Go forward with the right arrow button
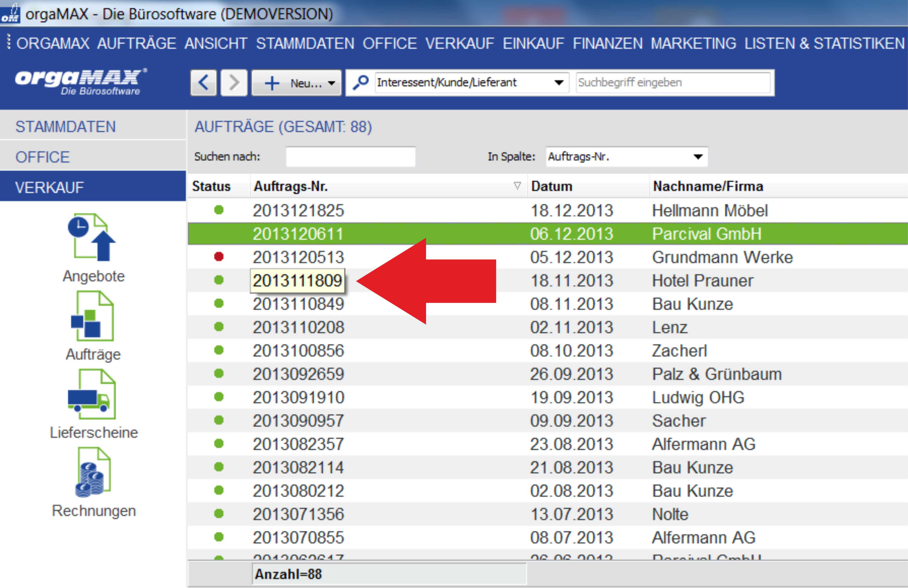Image resolution: width=908 pixels, height=588 pixels. pyautogui.click(x=234, y=82)
